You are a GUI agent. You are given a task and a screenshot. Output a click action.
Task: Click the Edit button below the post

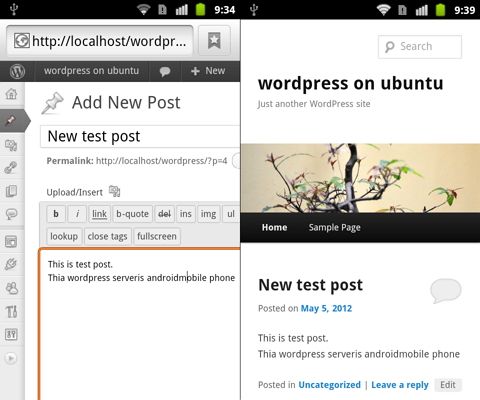(448, 385)
